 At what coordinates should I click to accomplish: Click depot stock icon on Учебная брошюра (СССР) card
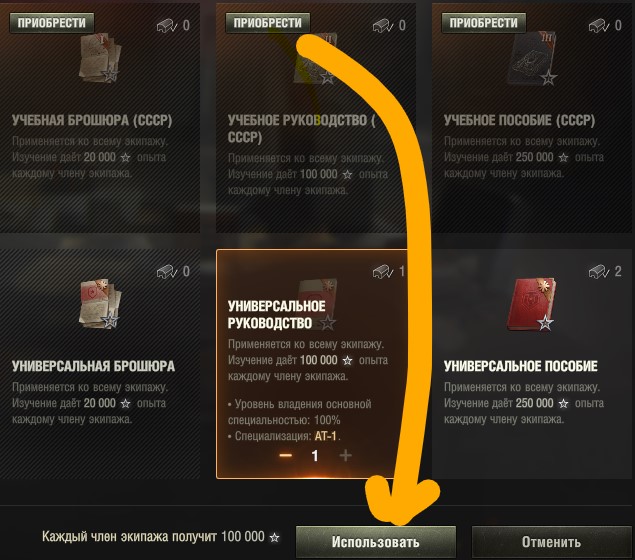(x=167, y=26)
